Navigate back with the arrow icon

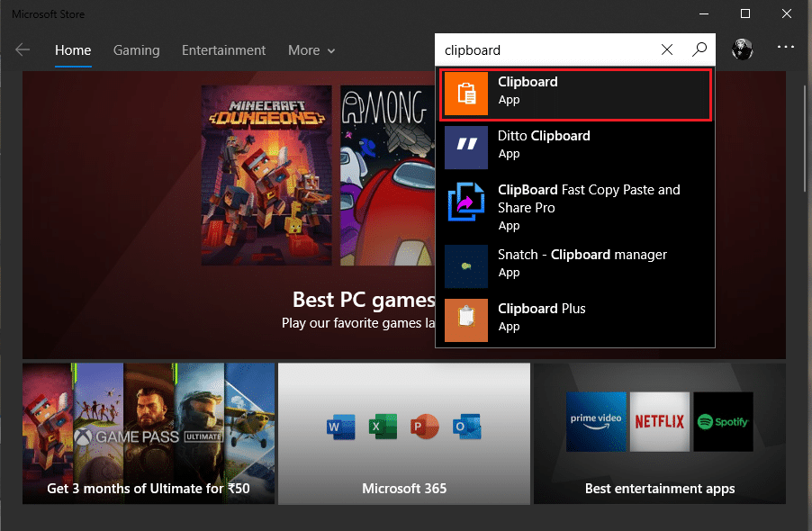coord(23,49)
